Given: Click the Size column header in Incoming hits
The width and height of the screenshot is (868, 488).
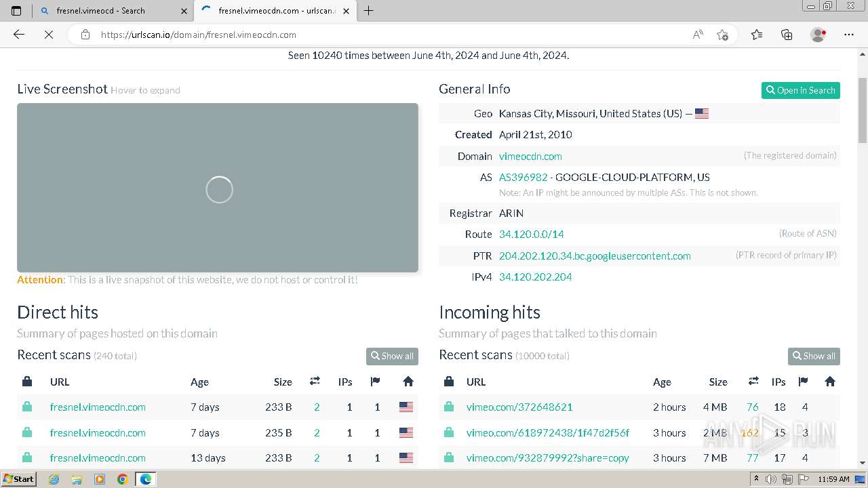Looking at the screenshot, I should pos(718,382).
